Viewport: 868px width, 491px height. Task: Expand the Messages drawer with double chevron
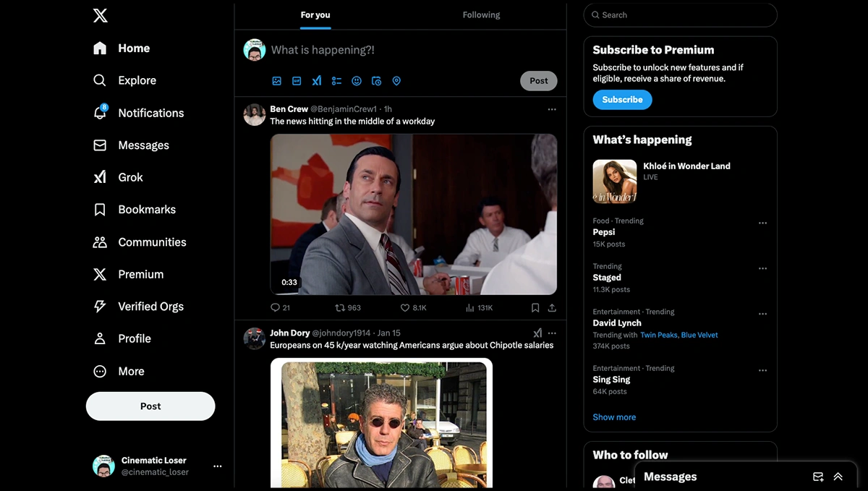(x=838, y=477)
